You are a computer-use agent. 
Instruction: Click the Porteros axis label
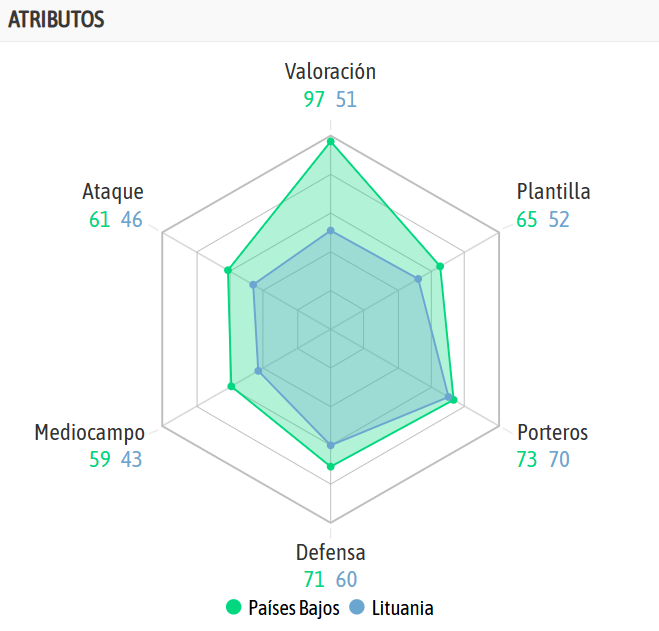[x=552, y=433]
